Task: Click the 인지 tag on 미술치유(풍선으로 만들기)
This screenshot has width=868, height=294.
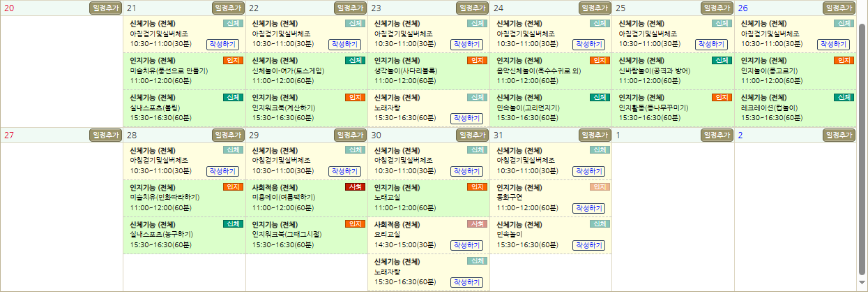Action: [232, 60]
